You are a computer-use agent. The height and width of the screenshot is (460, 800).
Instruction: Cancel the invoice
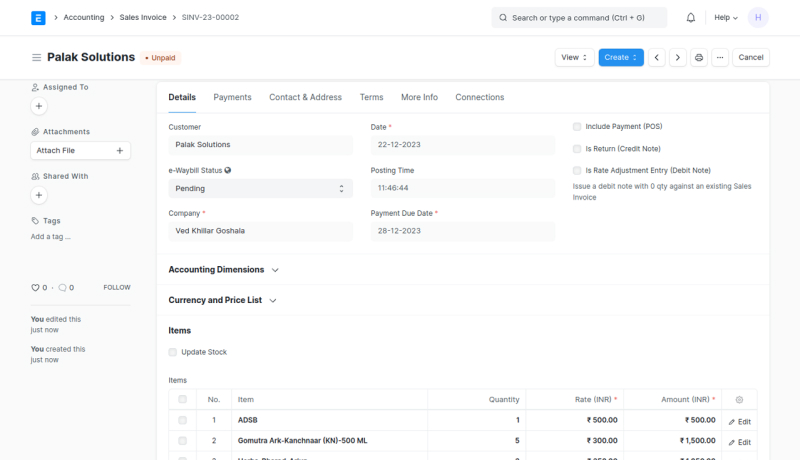pos(751,58)
